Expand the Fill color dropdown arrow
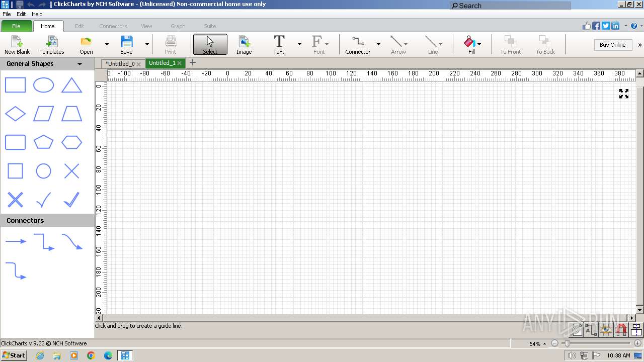Screen dimensions: 644x362 pos(479,44)
